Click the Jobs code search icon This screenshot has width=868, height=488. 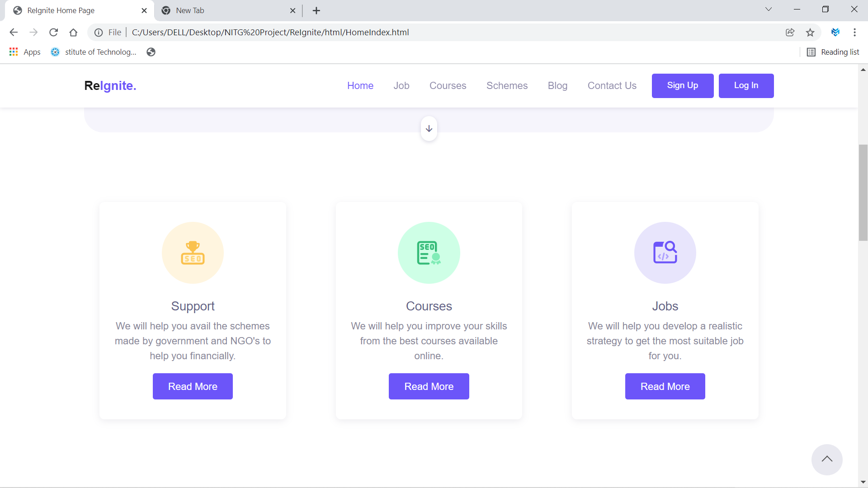[x=665, y=253]
